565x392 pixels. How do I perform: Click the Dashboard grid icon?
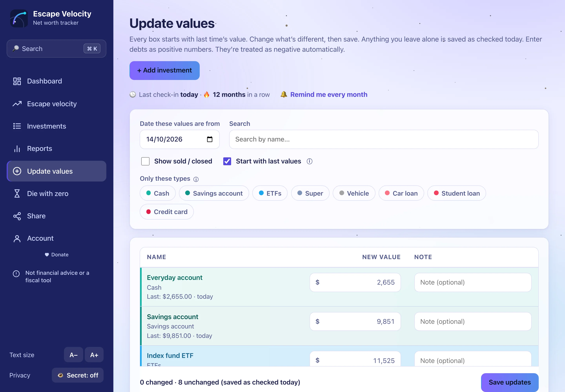(17, 81)
